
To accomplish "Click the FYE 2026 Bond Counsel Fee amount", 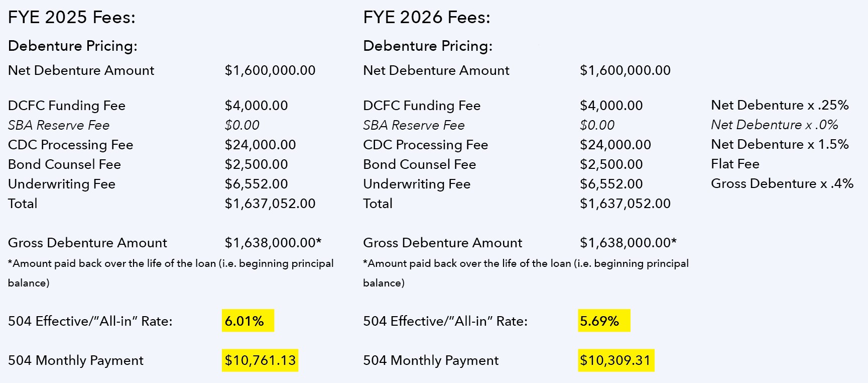I will (611, 164).
